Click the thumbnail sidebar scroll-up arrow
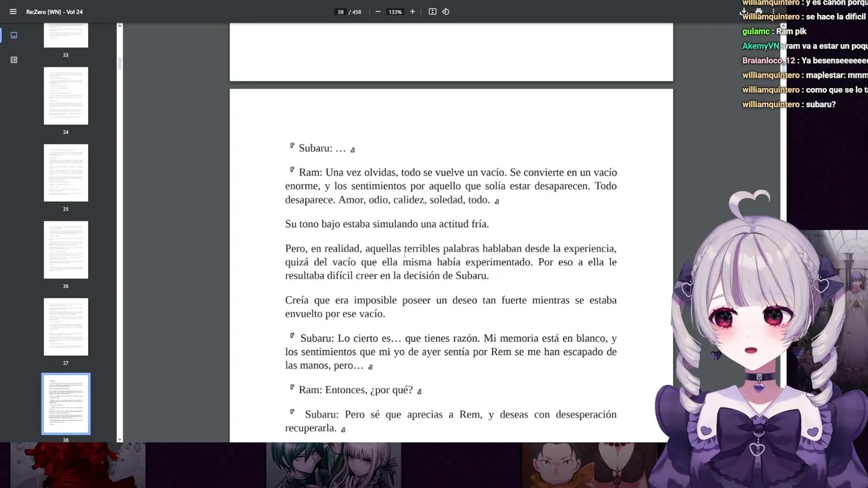 (119, 26)
